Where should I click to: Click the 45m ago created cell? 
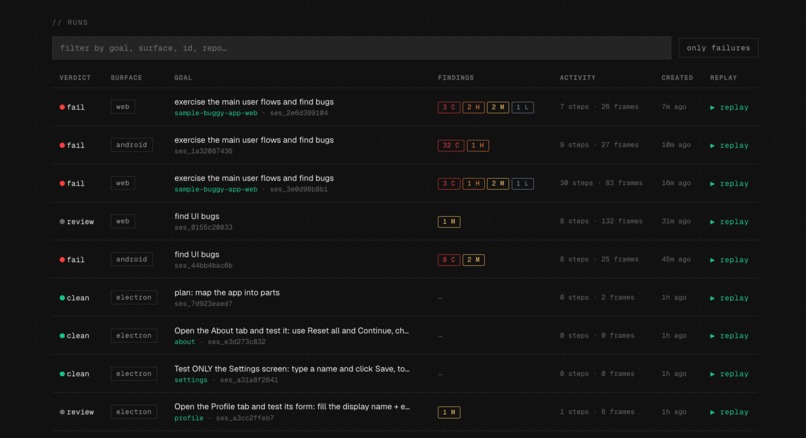point(676,259)
